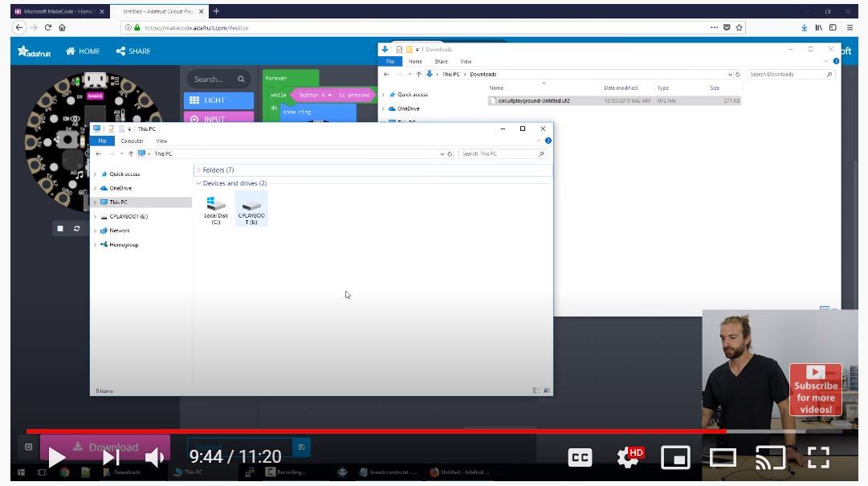Skip to the next video
The width and height of the screenshot is (868, 486).
[111, 458]
